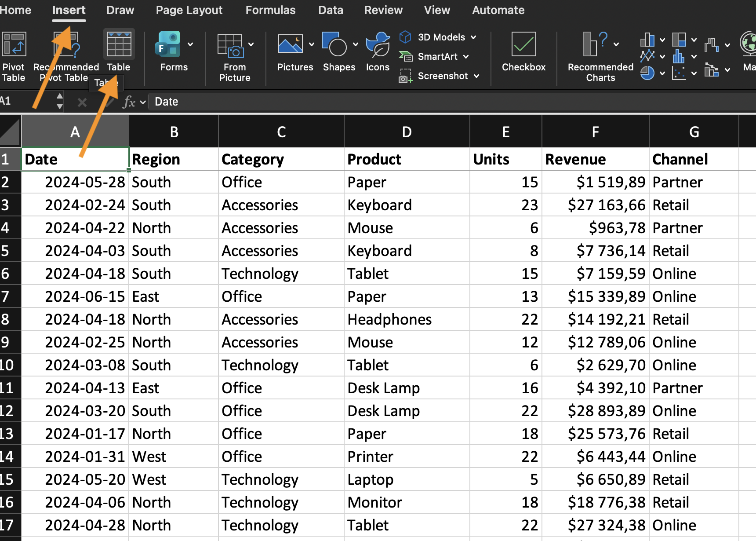The height and width of the screenshot is (541, 756).
Task: Select the pie chart icon
Action: coord(647,73)
